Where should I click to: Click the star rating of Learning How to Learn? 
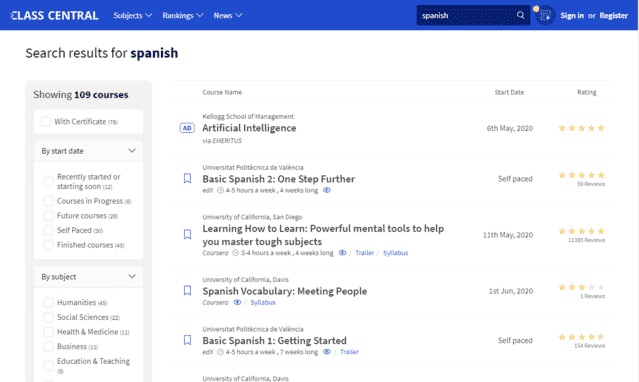(582, 231)
